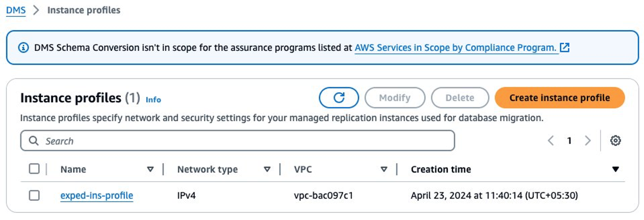Go to next page chevron
Viewport: 644px width, 220px height.
point(587,141)
